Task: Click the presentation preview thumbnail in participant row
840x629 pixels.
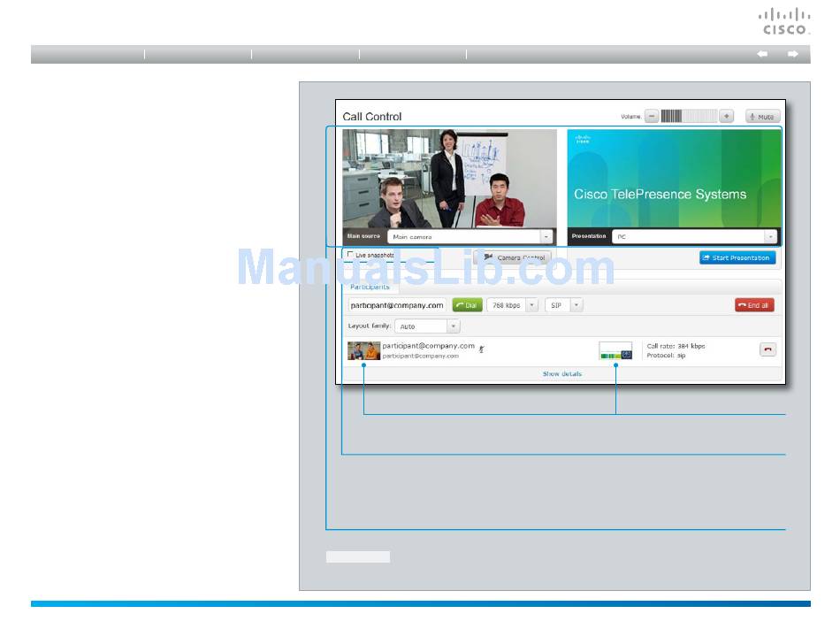Action: pos(615,350)
